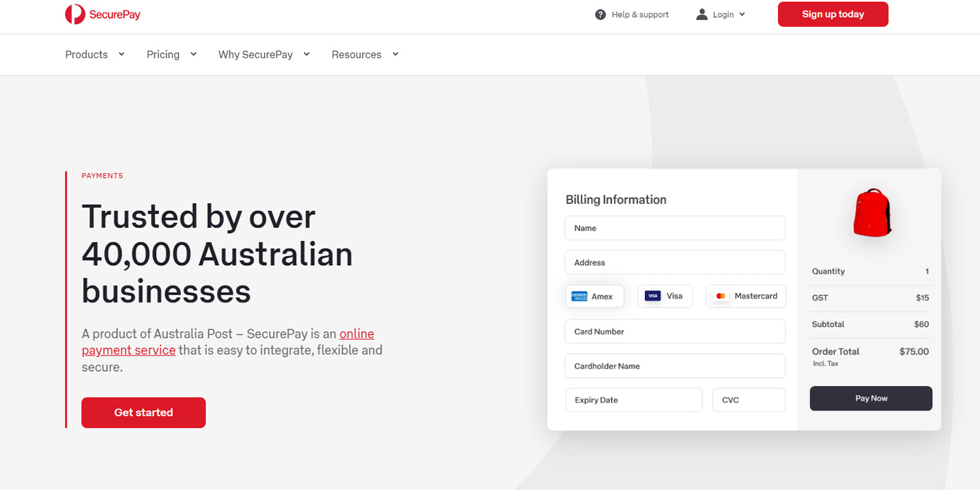980x490 pixels.
Task: Select the Visa payment option
Action: [664, 296]
